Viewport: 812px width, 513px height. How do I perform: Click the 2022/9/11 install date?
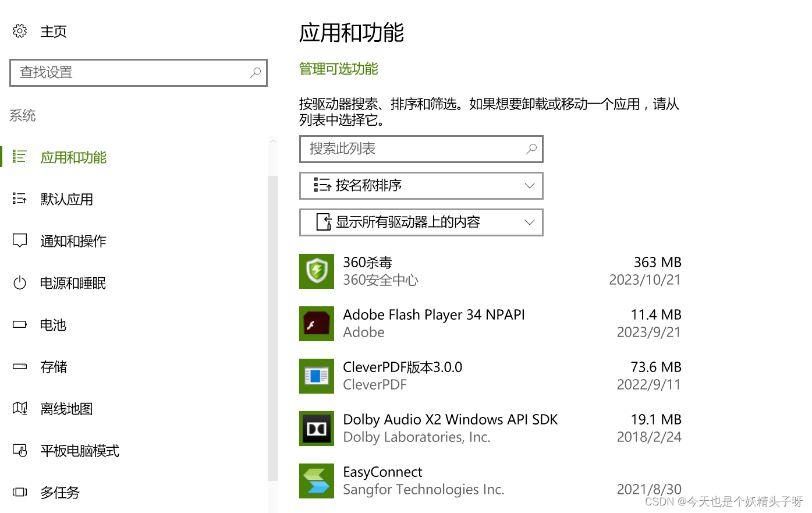[x=649, y=384]
